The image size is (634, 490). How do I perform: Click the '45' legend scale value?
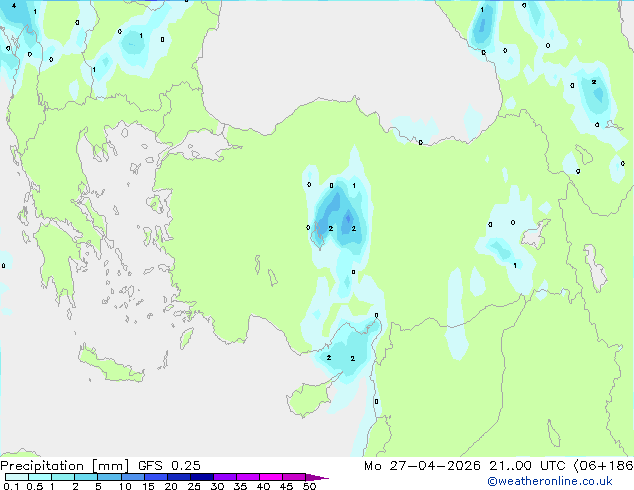286,486
